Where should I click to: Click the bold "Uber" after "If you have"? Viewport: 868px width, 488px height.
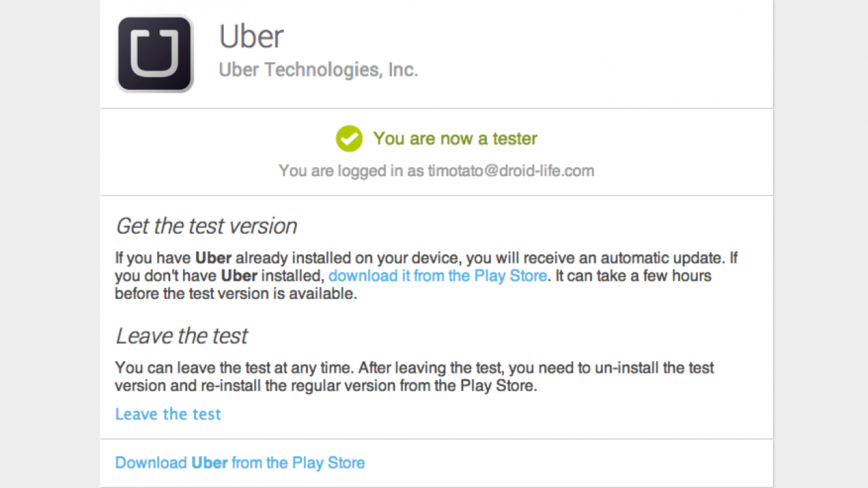pyautogui.click(x=214, y=258)
